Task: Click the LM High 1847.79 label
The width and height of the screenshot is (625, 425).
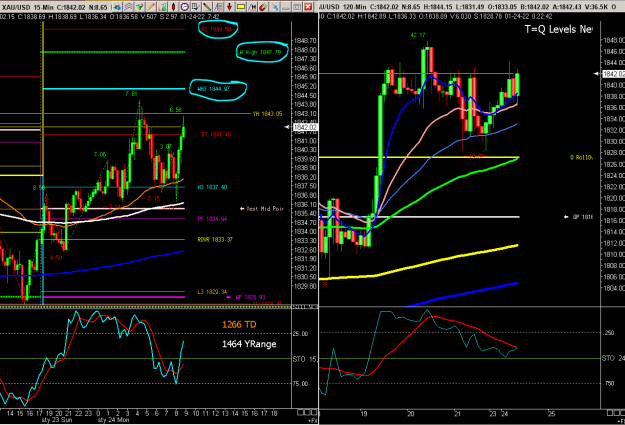Action: 259,52
